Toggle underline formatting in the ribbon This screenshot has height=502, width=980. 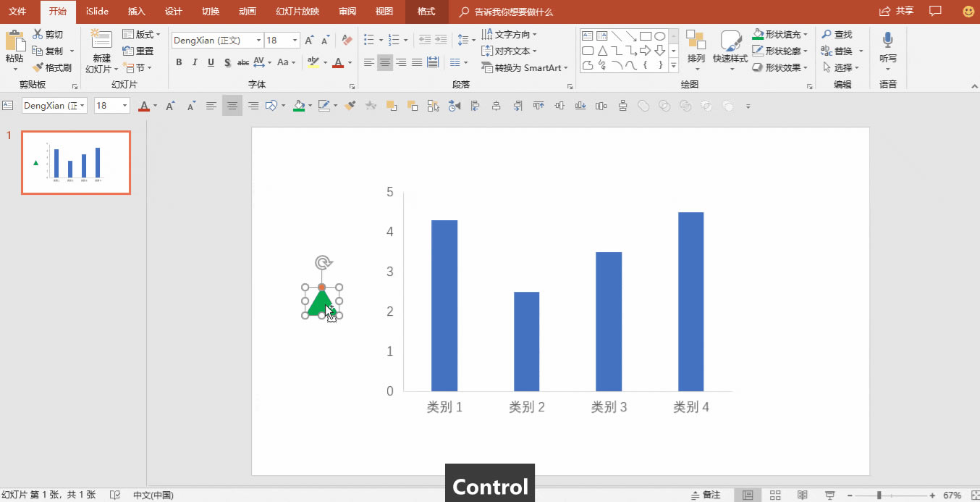click(211, 62)
